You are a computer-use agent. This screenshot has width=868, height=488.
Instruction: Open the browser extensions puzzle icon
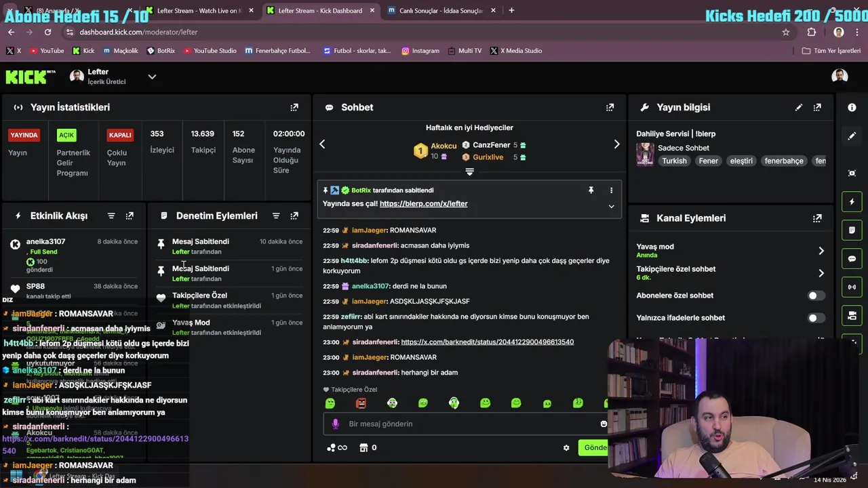(x=812, y=32)
